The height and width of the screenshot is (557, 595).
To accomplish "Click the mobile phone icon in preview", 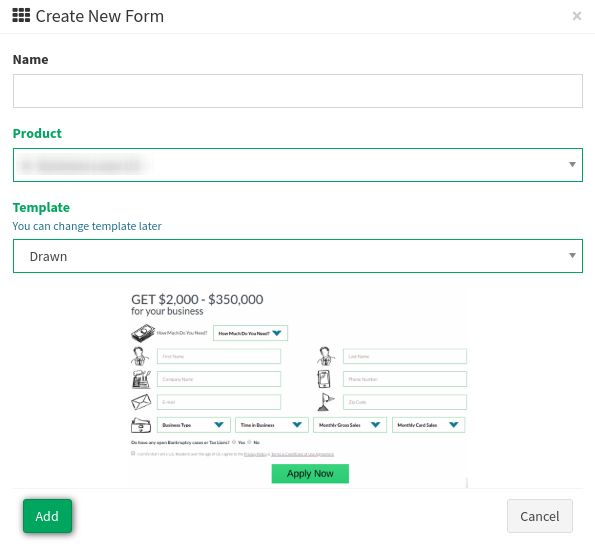I will pos(324,379).
